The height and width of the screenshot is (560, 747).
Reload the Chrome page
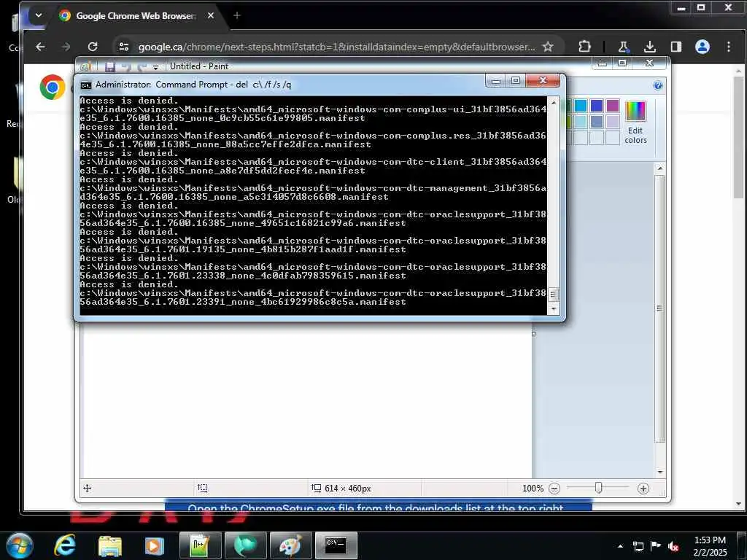93,47
